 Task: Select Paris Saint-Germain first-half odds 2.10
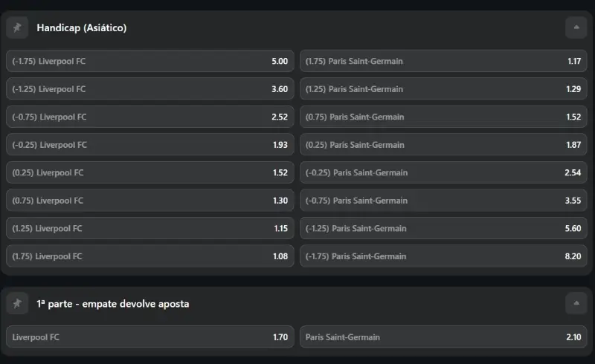(x=443, y=337)
